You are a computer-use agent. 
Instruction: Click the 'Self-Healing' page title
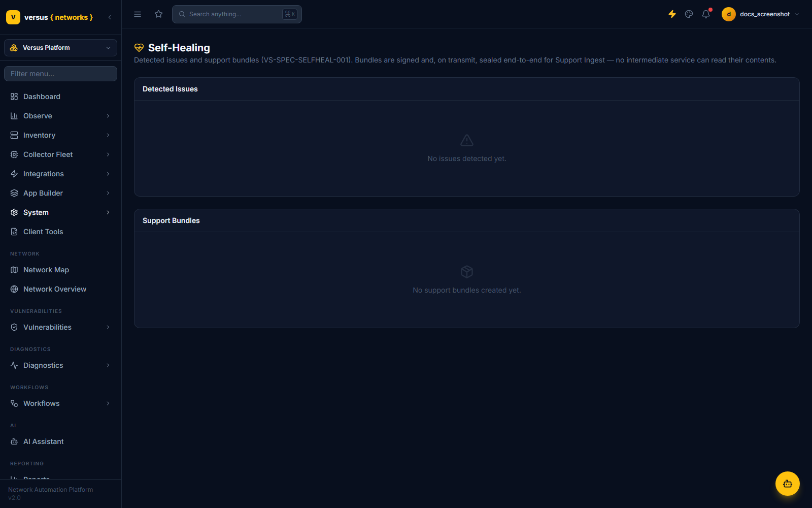[x=179, y=48]
